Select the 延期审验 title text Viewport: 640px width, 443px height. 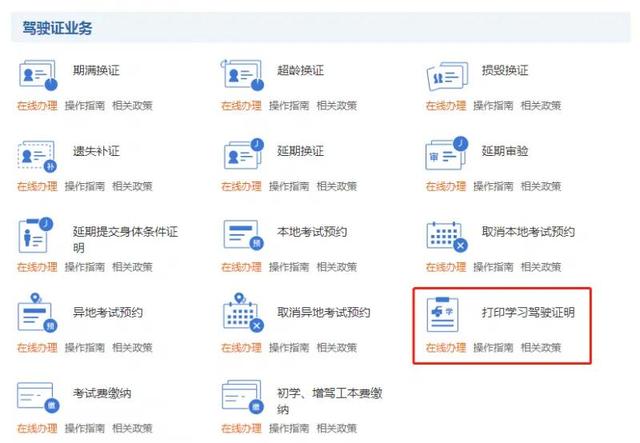505,151
